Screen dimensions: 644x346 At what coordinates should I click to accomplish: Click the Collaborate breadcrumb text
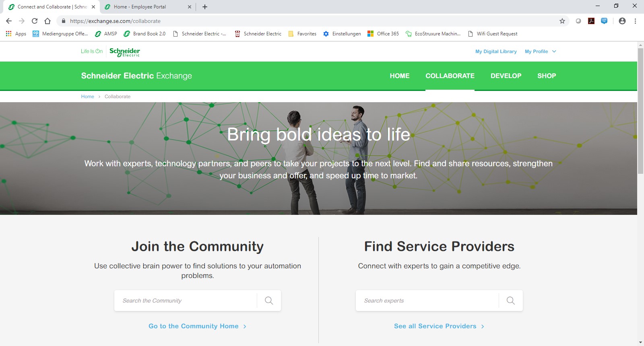[x=118, y=97]
